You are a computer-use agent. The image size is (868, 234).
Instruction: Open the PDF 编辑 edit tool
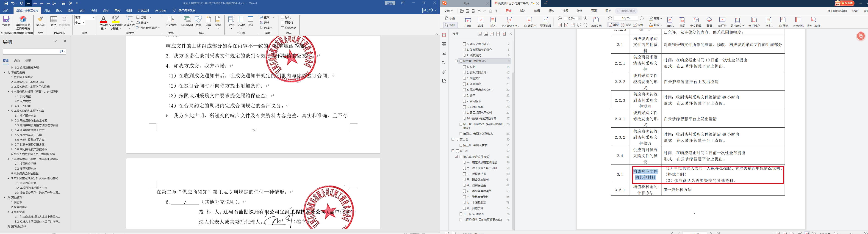[x=480, y=22]
